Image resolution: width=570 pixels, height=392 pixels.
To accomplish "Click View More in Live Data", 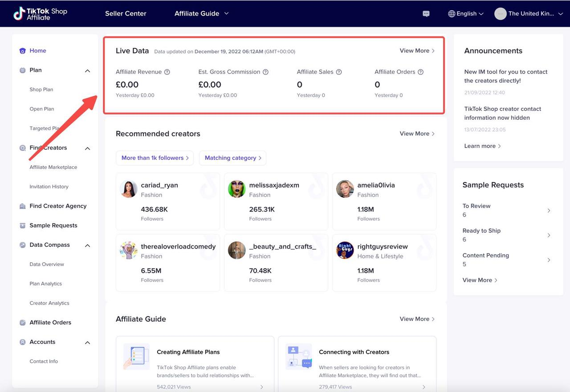I will pyautogui.click(x=417, y=51).
